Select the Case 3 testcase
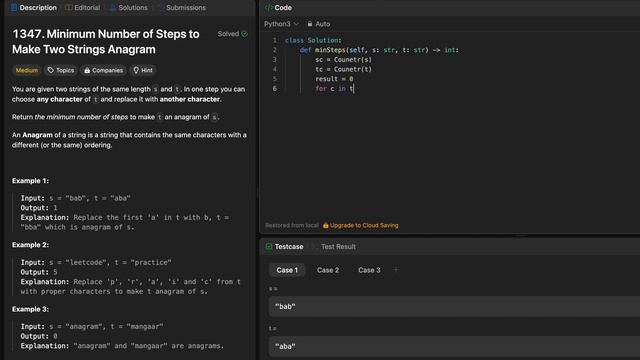640x360 pixels. 369,270
